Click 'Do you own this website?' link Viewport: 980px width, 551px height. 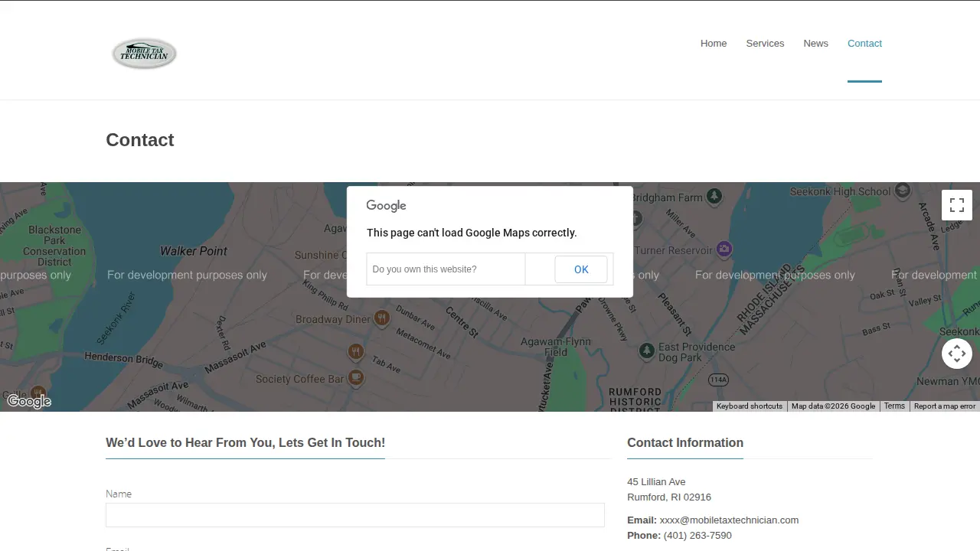pos(424,269)
